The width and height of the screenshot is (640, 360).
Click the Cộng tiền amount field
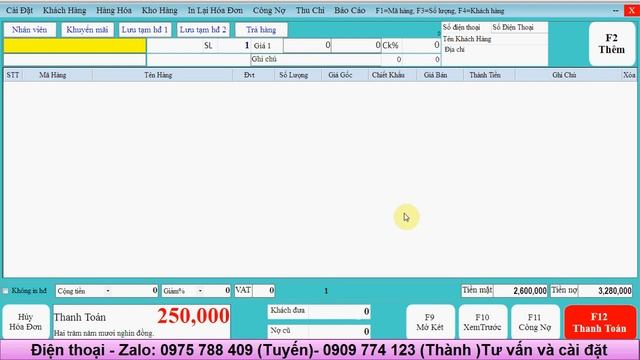pos(135,291)
